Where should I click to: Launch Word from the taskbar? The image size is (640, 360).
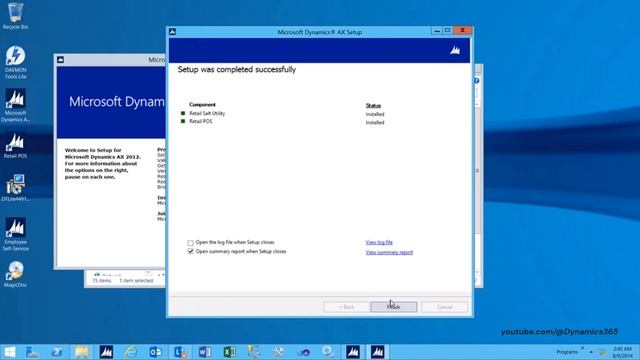click(205, 352)
